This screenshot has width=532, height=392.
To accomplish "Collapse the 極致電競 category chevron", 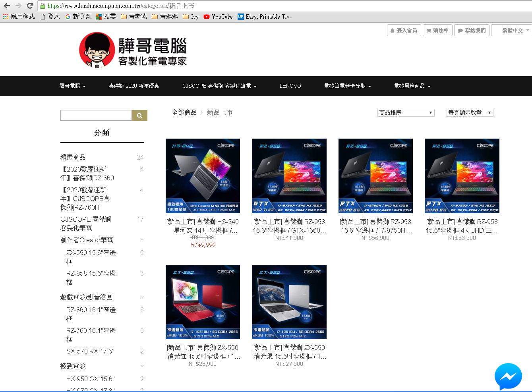I will coord(142,366).
